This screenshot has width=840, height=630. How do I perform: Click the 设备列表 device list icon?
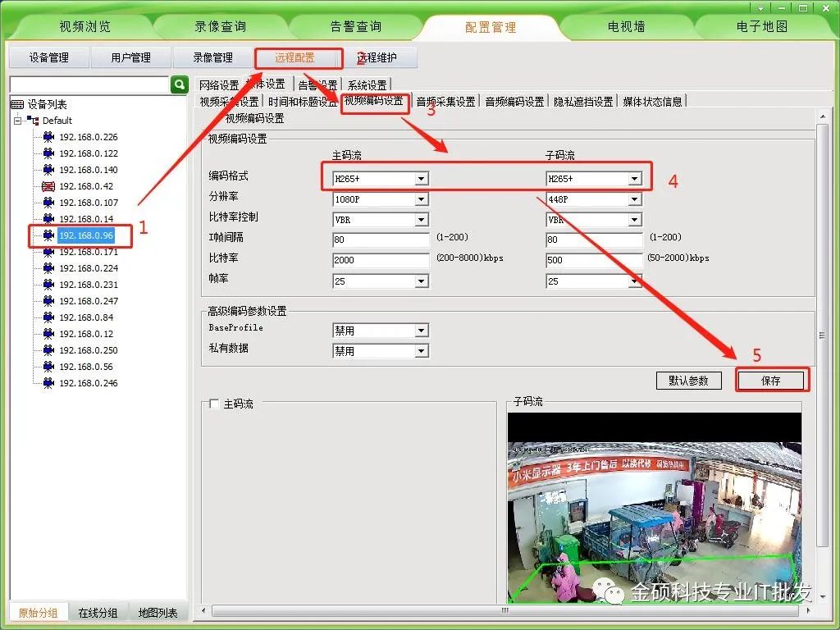(18, 103)
